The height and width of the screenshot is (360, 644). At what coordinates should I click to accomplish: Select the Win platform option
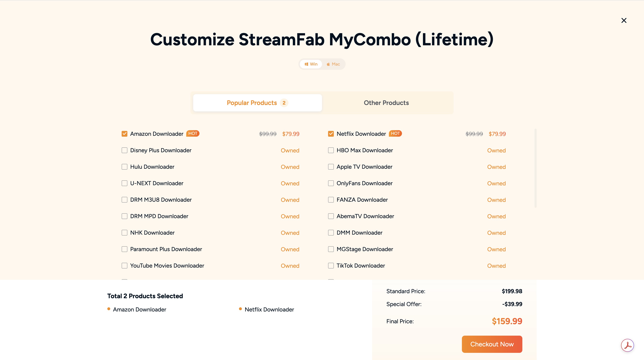tap(311, 64)
